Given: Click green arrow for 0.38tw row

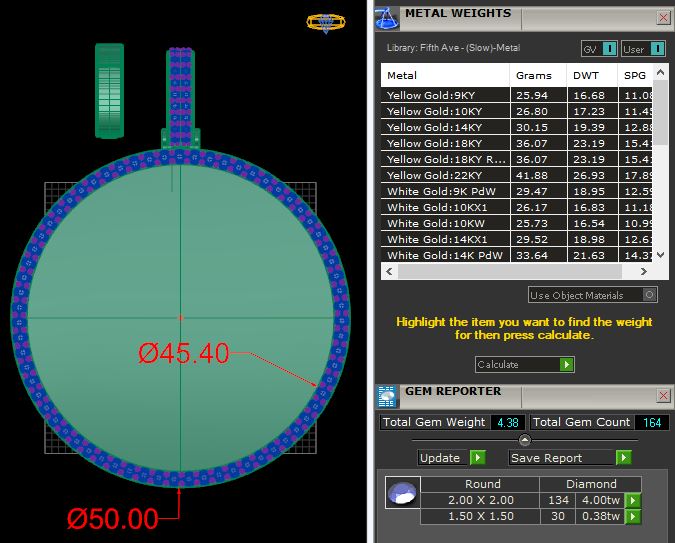Looking at the screenshot, I should click(x=632, y=517).
